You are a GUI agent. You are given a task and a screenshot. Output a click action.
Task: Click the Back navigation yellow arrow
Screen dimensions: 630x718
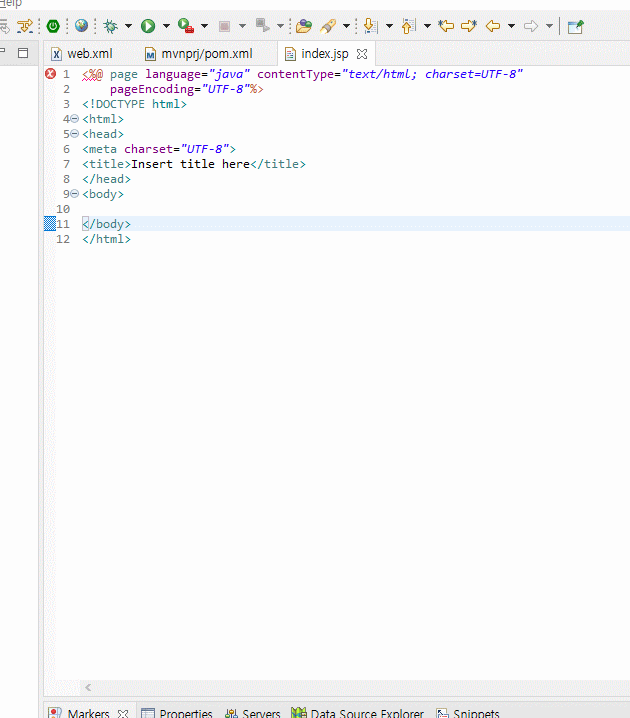click(x=493, y=26)
